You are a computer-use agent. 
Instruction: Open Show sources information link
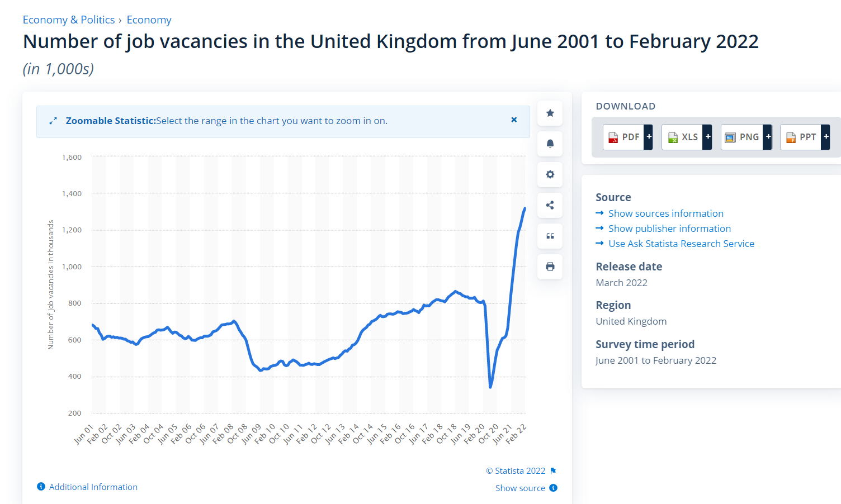[665, 213]
